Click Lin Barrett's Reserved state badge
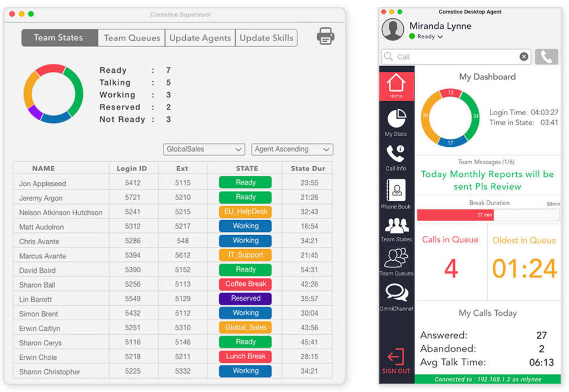569x392 pixels. click(245, 299)
